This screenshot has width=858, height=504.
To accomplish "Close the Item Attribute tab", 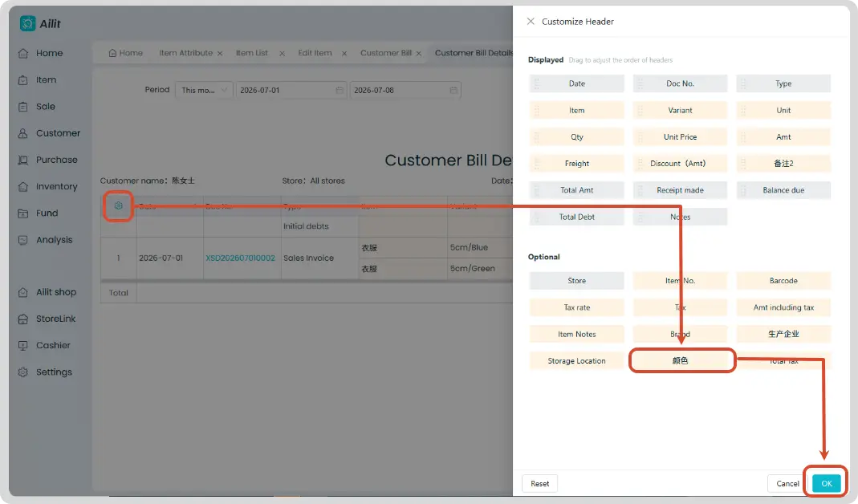I will (x=219, y=54).
